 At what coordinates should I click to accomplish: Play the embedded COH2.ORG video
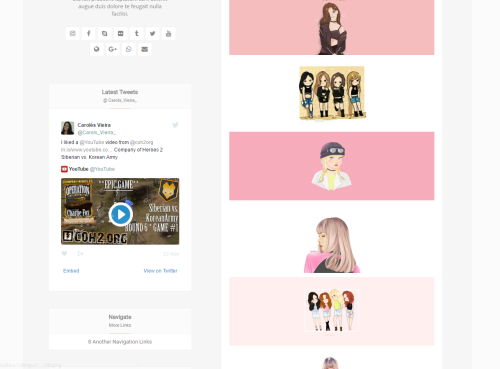pos(121,214)
